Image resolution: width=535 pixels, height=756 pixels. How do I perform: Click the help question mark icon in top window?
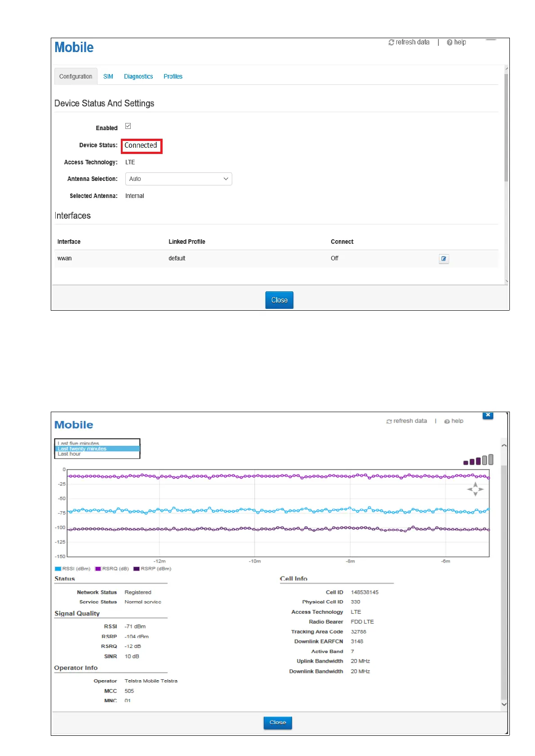click(450, 42)
